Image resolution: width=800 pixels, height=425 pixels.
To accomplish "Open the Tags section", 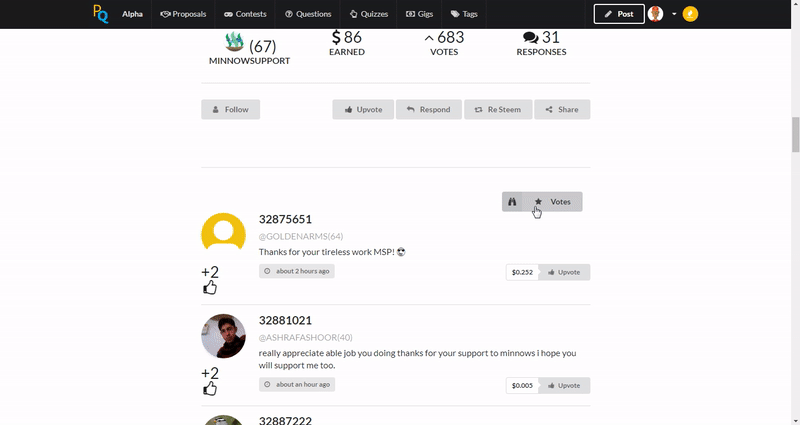I will point(464,14).
